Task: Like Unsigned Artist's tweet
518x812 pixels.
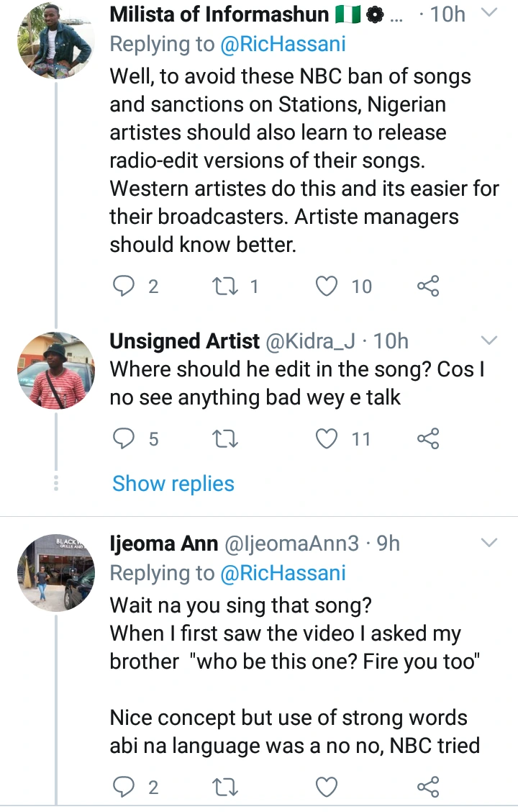Action: pyautogui.click(x=327, y=438)
